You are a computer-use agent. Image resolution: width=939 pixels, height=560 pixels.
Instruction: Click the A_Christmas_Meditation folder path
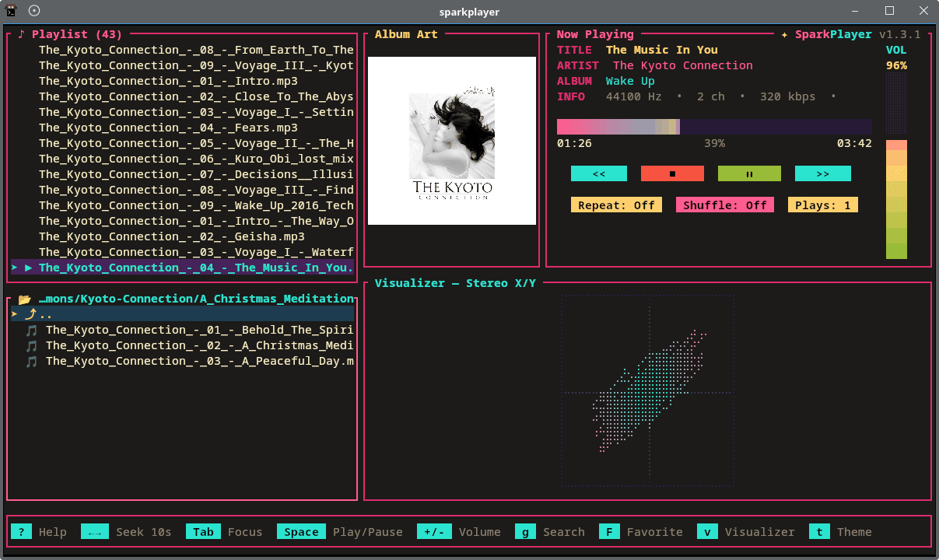(x=196, y=299)
